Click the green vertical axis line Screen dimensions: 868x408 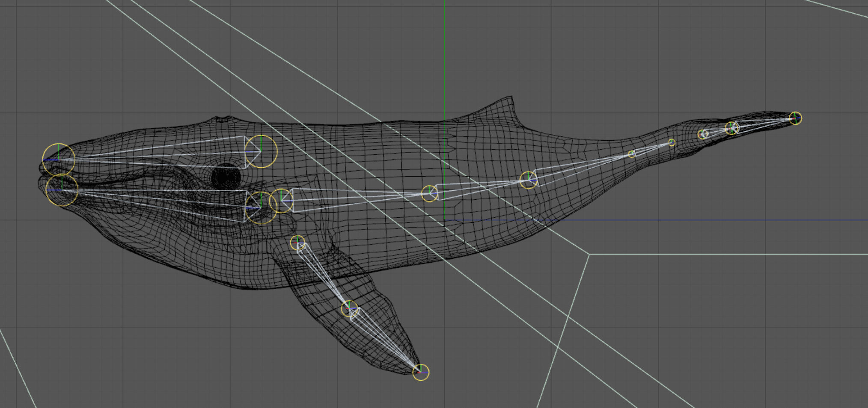coord(444,64)
